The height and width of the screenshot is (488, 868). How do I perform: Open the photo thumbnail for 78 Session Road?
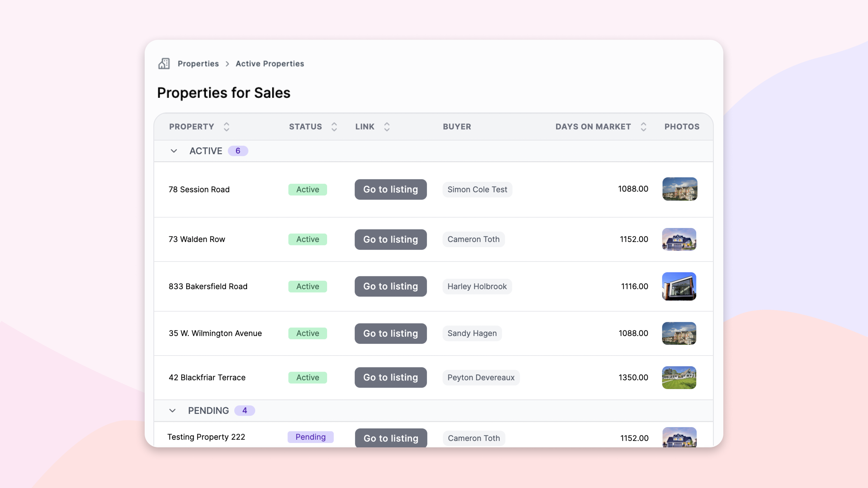coord(680,189)
